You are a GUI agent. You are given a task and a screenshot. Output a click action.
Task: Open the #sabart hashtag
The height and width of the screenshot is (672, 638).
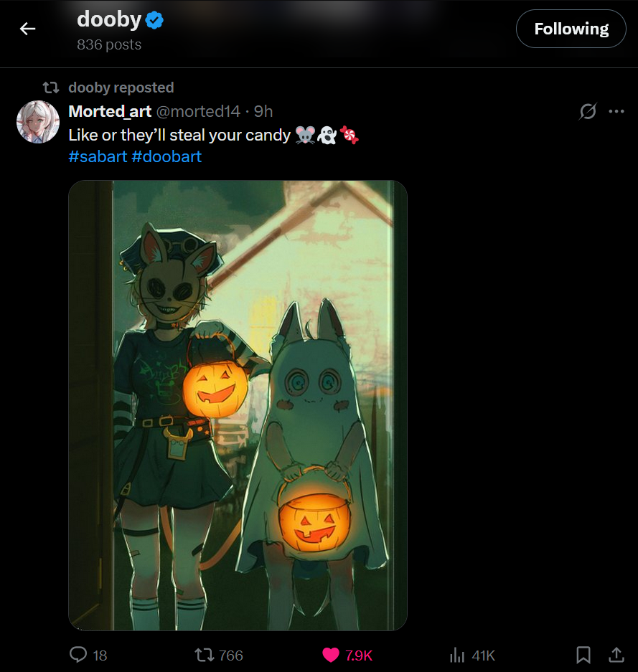click(x=97, y=156)
